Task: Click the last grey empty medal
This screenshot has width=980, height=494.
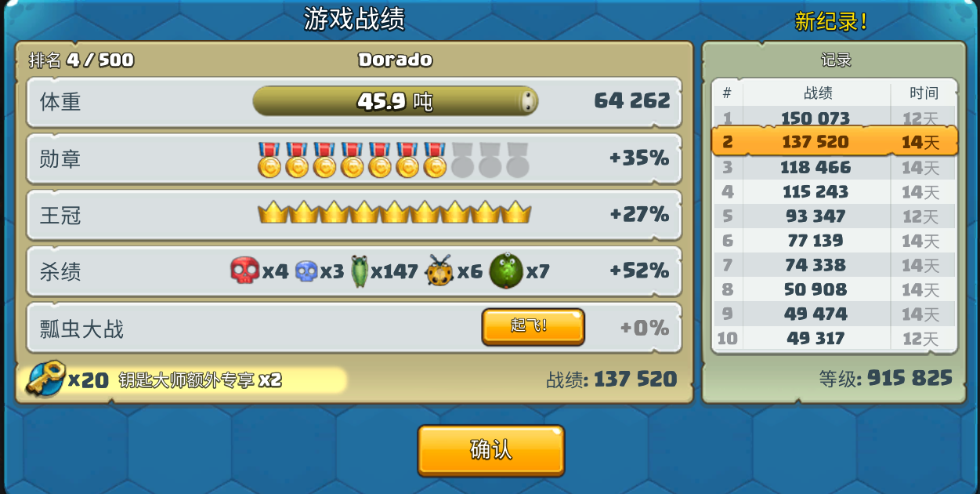Action: [x=517, y=159]
